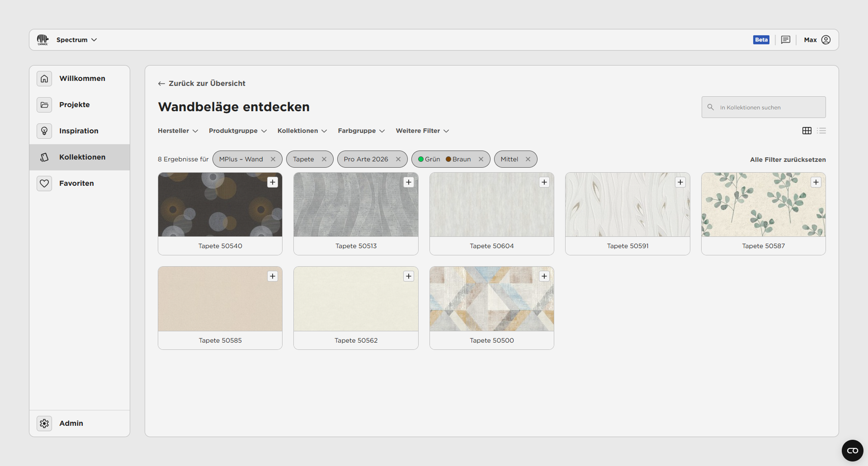This screenshot has height=466, width=868.
Task: Go back via Zurück zur Übersicht
Action: 202,83
